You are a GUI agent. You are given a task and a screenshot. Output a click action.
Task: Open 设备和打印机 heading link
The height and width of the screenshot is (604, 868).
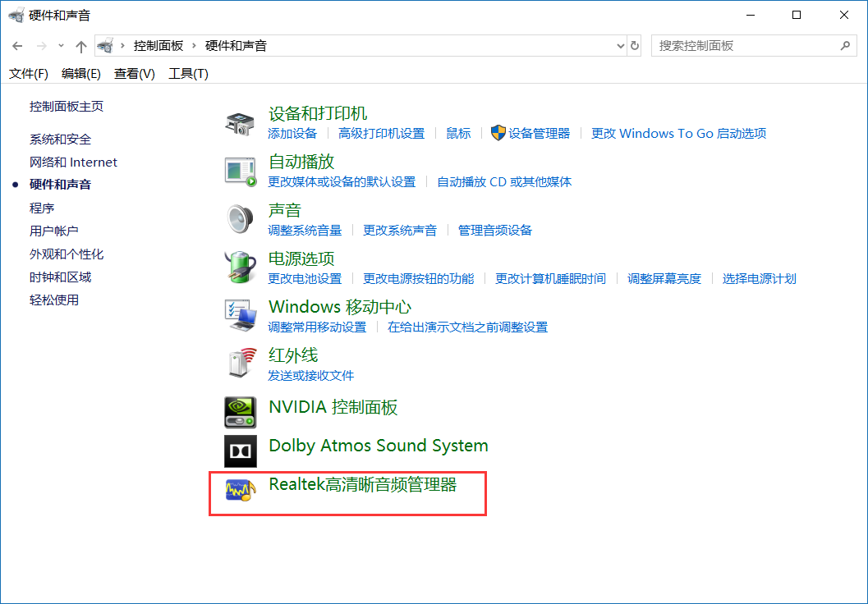318,113
